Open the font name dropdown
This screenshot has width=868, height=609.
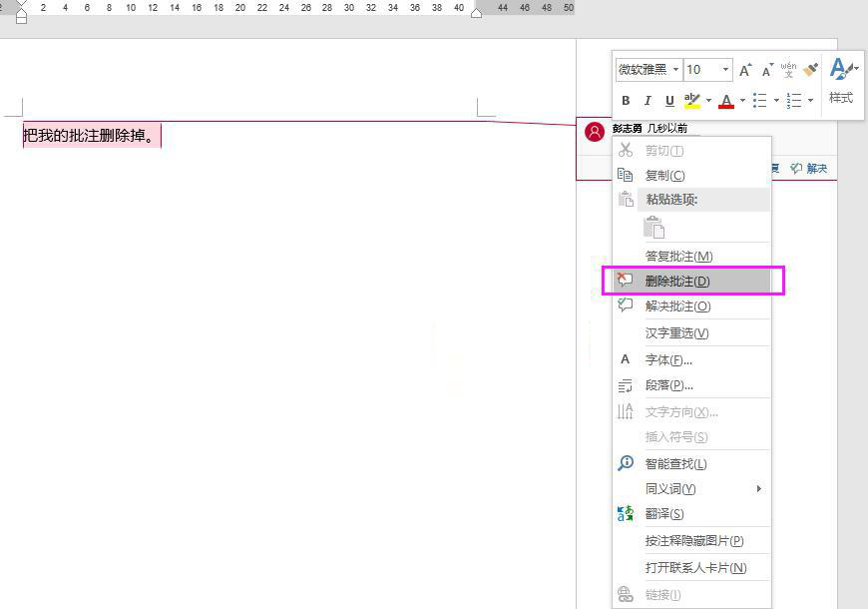(676, 69)
